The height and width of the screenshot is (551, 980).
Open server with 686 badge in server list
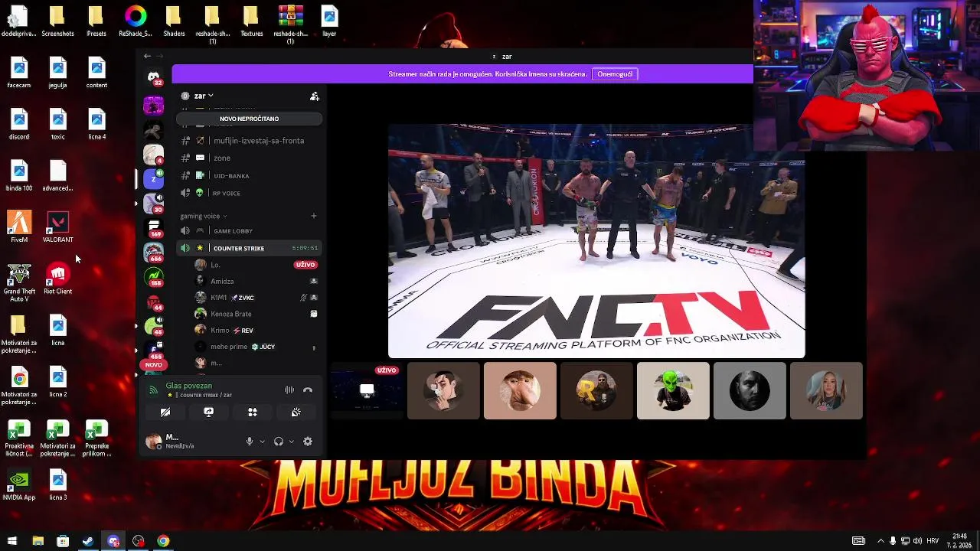154,252
